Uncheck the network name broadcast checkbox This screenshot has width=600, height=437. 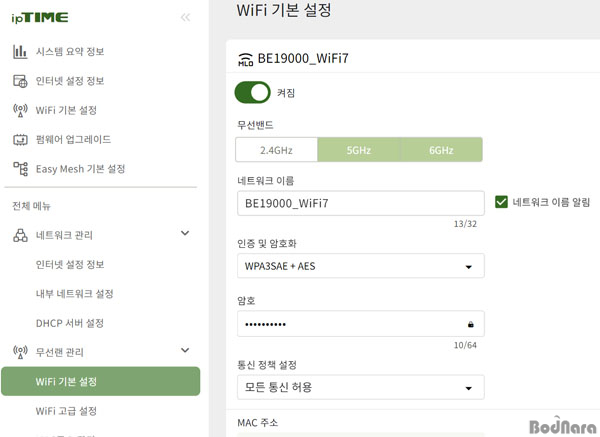501,202
